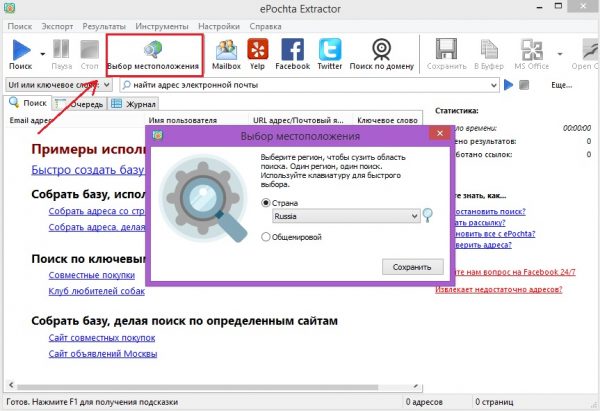Click the Стоп toolbar icon
This screenshot has width=600, height=411.
90,54
